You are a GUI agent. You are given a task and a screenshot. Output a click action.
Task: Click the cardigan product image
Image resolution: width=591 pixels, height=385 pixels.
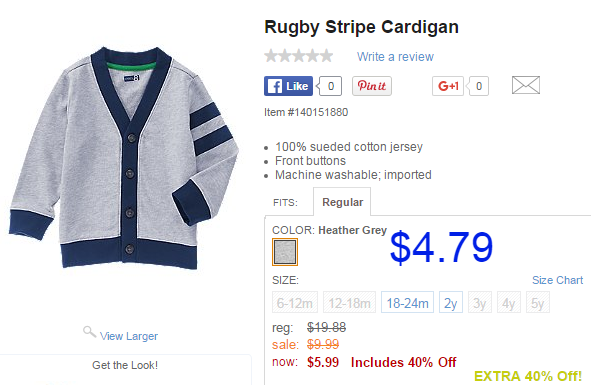(124, 158)
